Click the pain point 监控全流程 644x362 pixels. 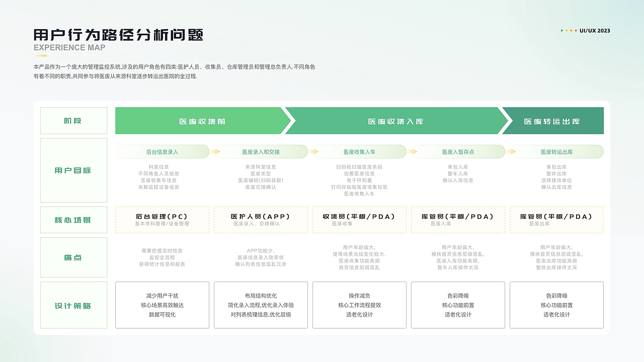pyautogui.click(x=162, y=257)
